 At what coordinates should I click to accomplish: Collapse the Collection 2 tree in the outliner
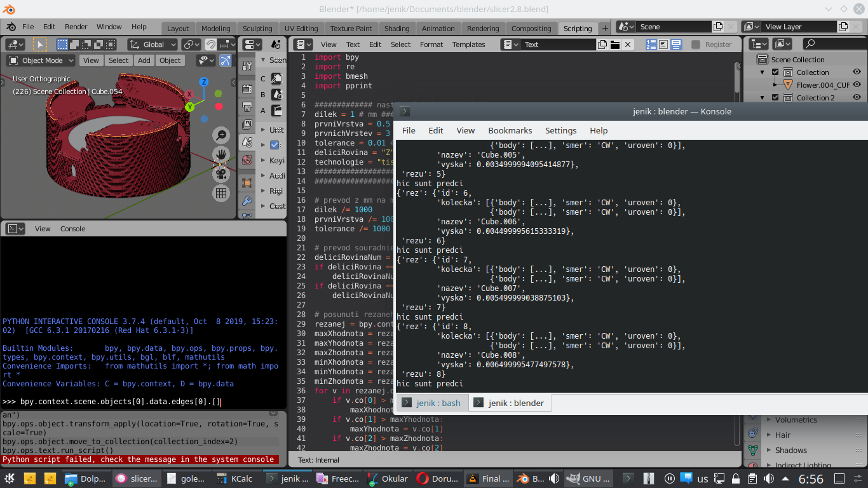[763, 97]
